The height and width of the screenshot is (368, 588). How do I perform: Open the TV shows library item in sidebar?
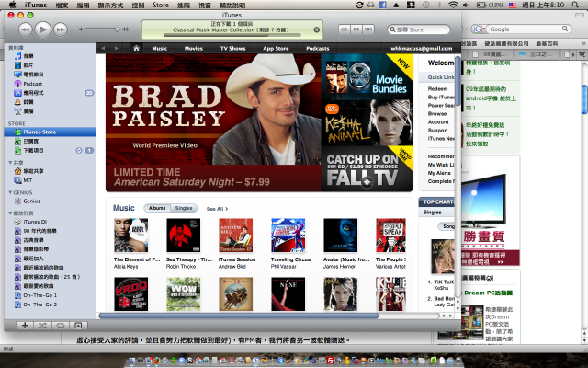tap(28, 75)
